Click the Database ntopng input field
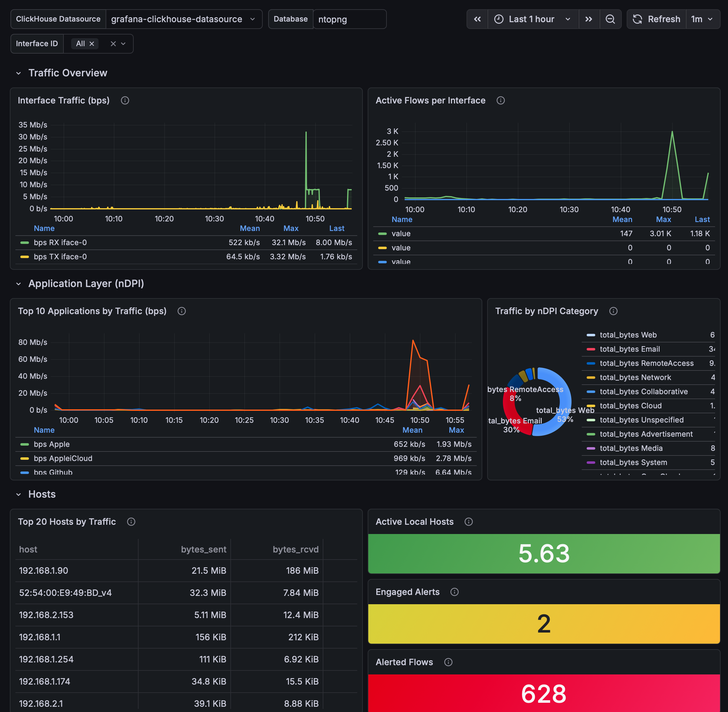Screen dimensions: 728x712 (349, 19)
